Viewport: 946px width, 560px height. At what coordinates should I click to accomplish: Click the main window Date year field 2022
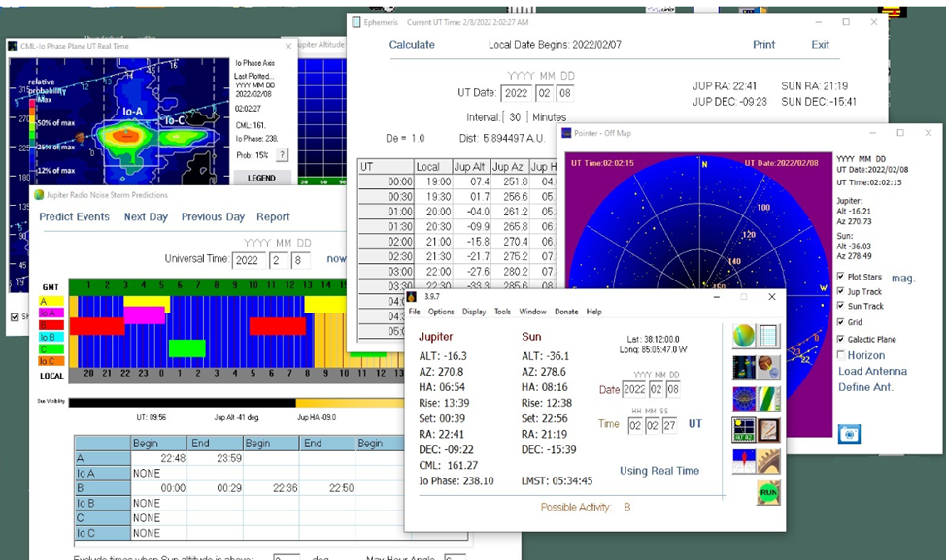point(634,389)
